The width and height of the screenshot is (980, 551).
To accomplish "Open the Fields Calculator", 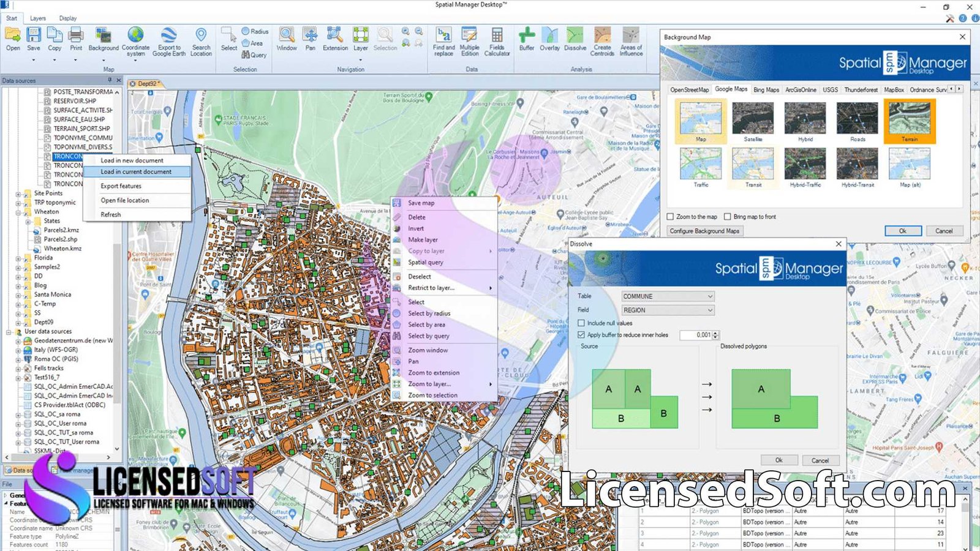I will [497, 42].
